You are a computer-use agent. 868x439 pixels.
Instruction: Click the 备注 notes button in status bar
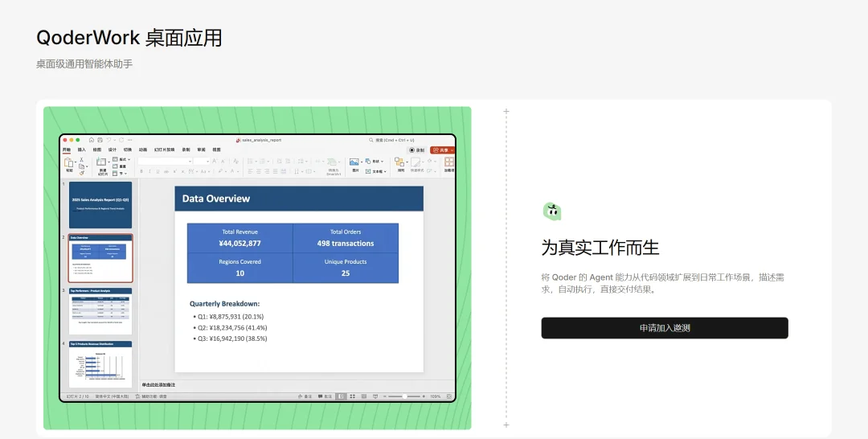[305, 396]
